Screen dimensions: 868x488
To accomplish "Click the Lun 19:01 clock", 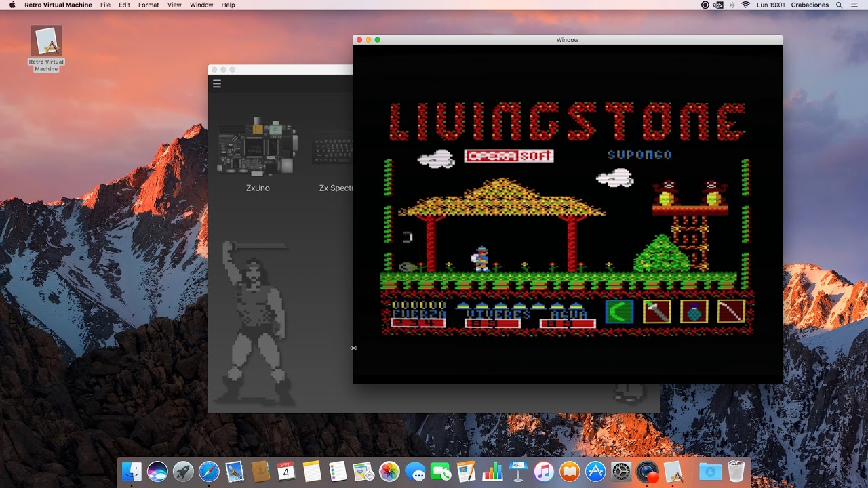I will (x=771, y=5).
